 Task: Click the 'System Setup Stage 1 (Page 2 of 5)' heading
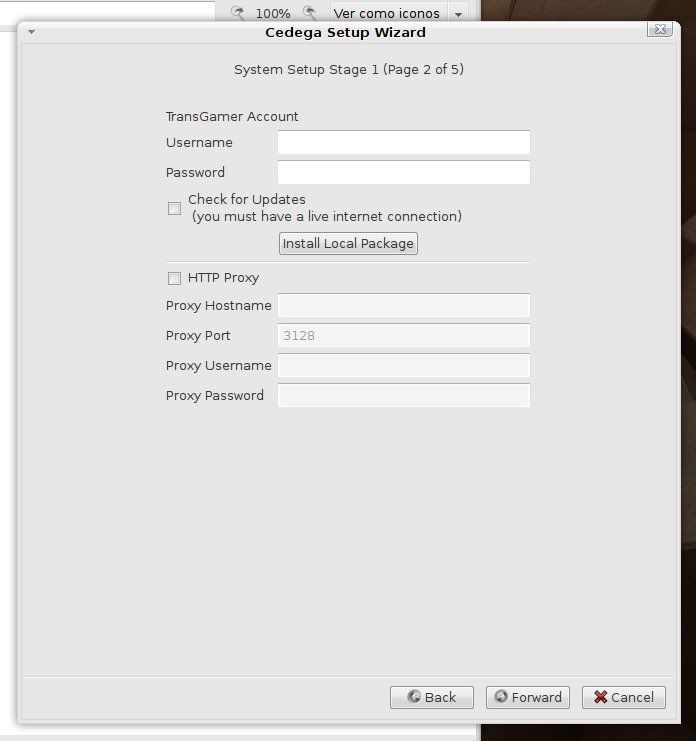[349, 69]
